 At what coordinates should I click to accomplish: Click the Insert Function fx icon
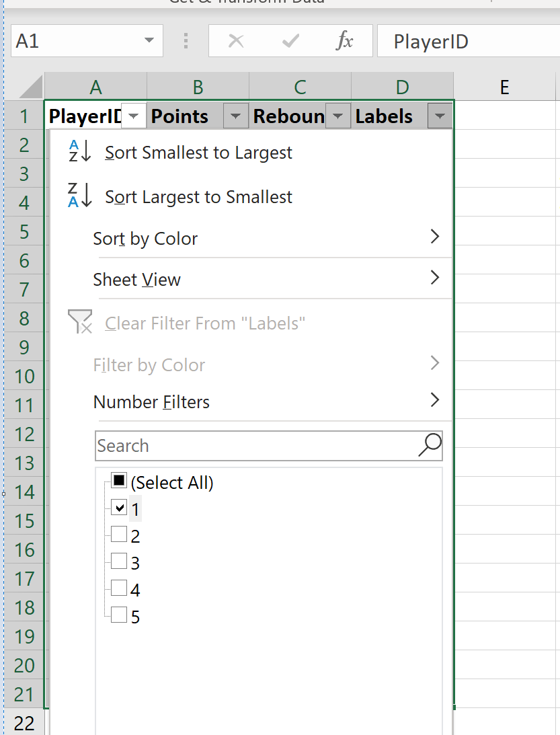pyautogui.click(x=344, y=42)
